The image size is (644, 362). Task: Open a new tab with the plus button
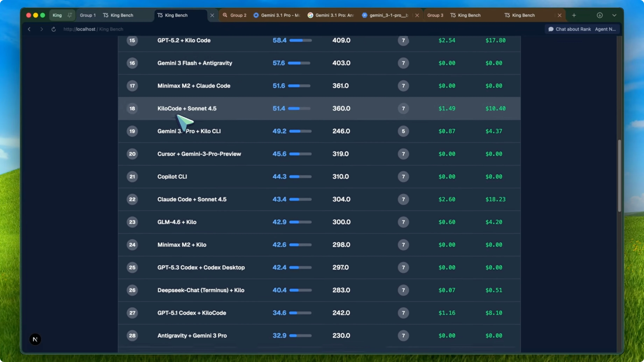click(574, 15)
